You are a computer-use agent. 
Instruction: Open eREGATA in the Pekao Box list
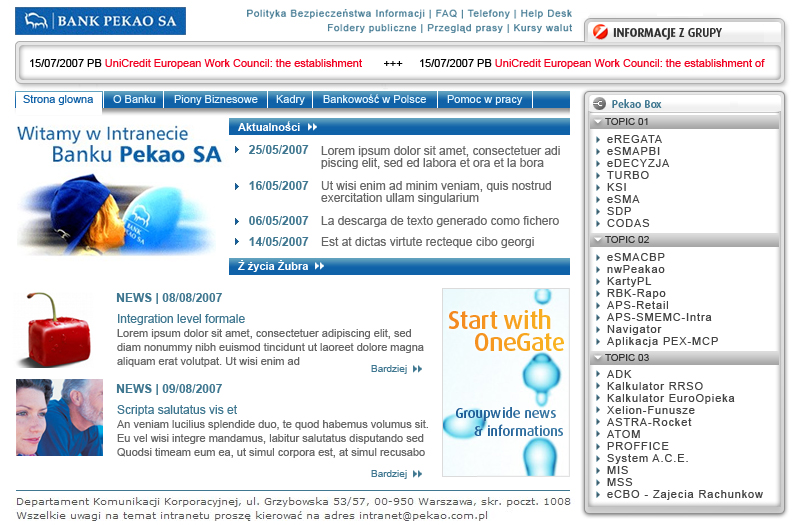pos(634,139)
